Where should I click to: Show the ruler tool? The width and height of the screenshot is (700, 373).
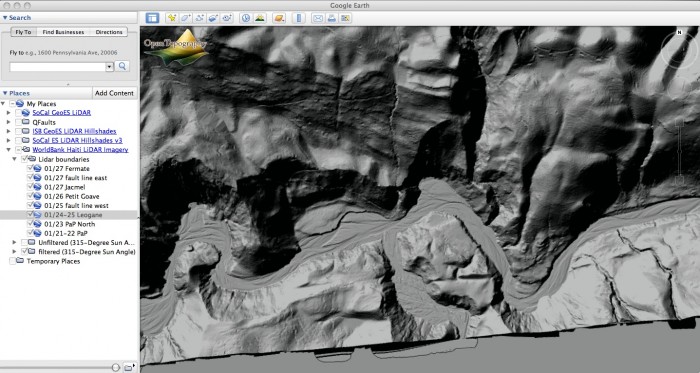[x=299, y=18]
